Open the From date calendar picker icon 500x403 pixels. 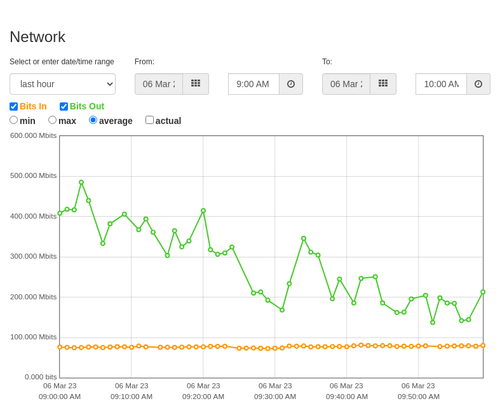click(196, 84)
